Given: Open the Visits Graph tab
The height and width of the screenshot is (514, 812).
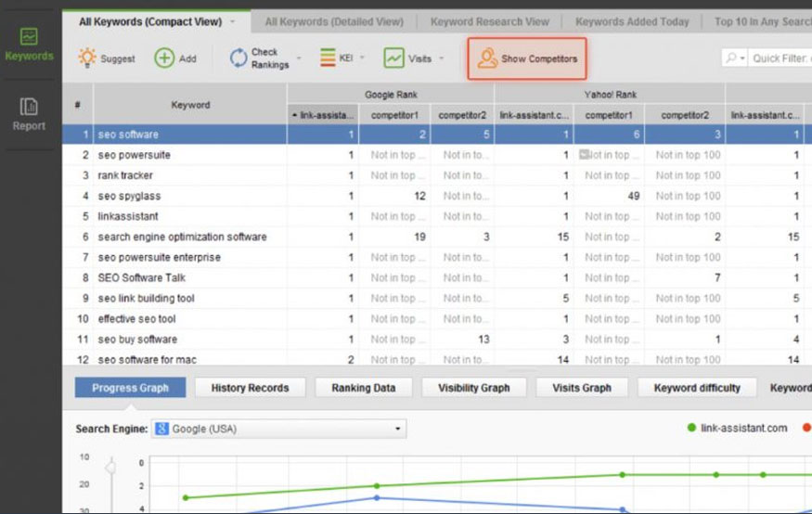Looking at the screenshot, I should tap(582, 388).
